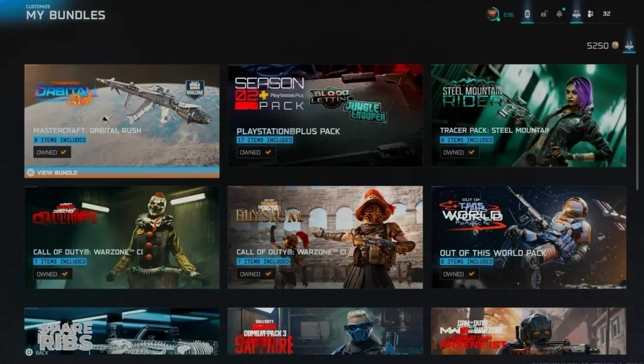Click the Orbital Rush logo
Image resolution: width=644 pixels, height=364 pixels.
[x=65, y=94]
